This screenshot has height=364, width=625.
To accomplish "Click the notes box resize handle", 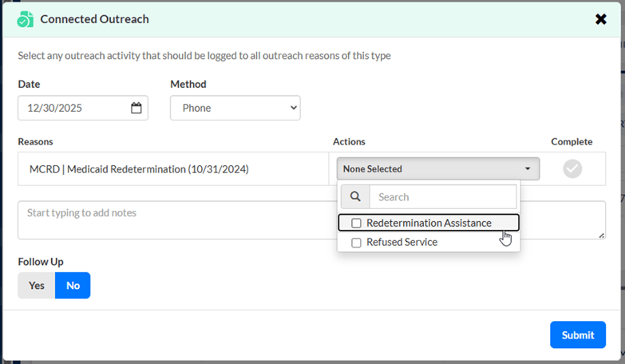I will pos(601,235).
